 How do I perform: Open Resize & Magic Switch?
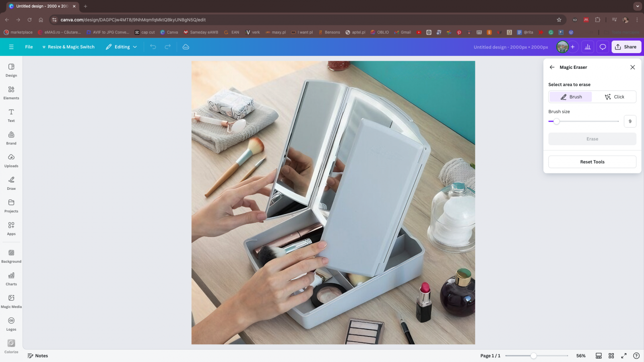click(68, 47)
